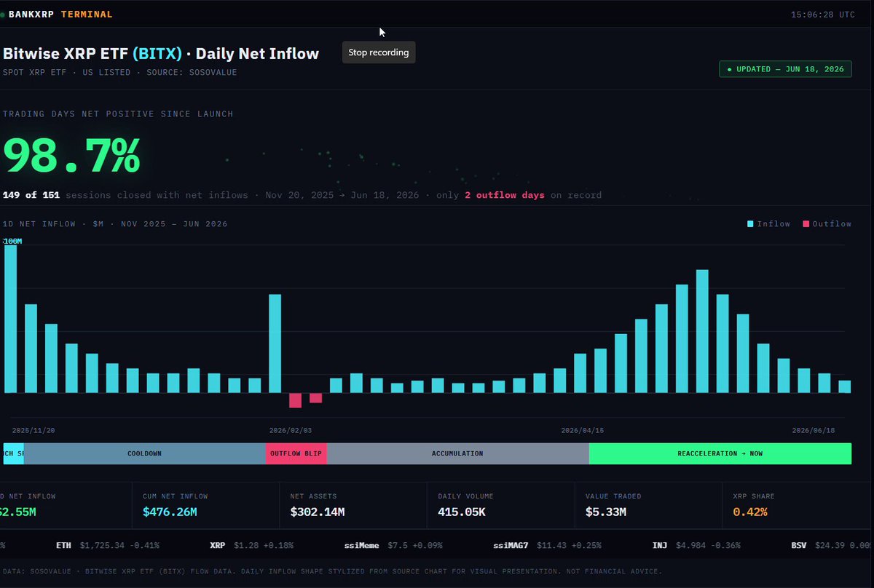Image resolution: width=874 pixels, height=588 pixels.
Task: Click the 100M y-axis label
Action: point(13,241)
